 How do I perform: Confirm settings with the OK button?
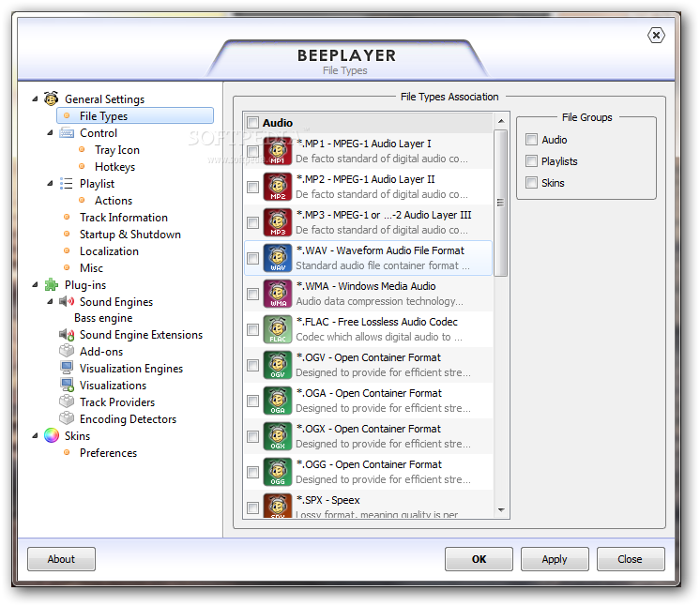(479, 559)
